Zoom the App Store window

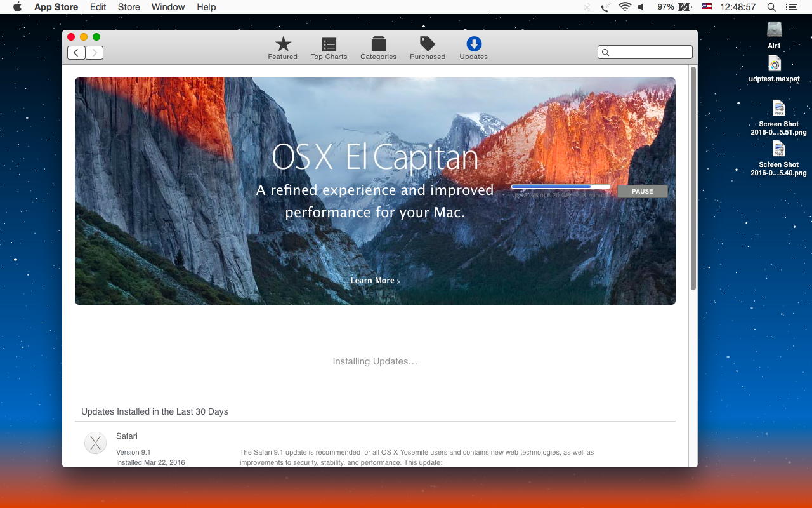(96, 37)
